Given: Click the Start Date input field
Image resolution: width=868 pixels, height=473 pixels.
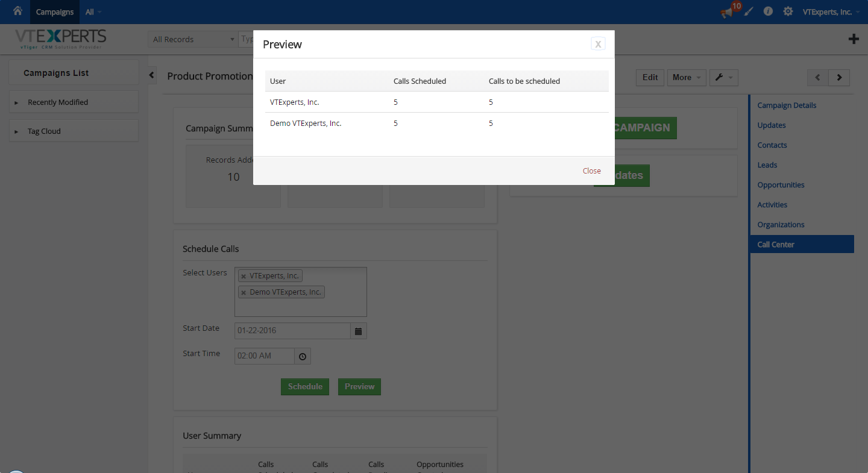Looking at the screenshot, I should tap(292, 331).
